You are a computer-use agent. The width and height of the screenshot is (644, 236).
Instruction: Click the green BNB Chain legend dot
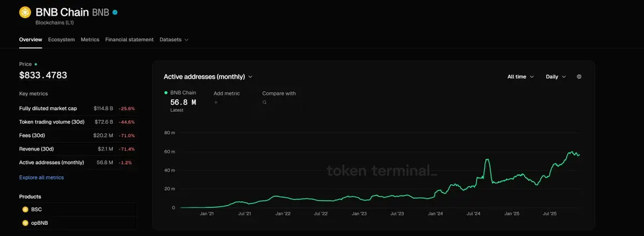166,93
